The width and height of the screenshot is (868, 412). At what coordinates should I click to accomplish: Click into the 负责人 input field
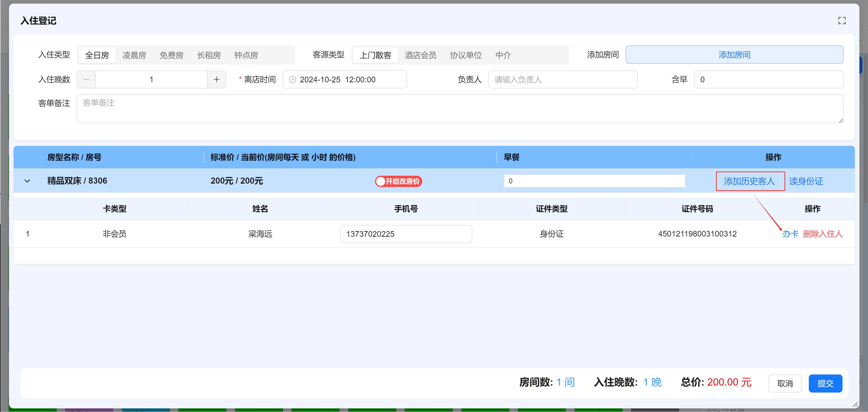[x=563, y=80]
